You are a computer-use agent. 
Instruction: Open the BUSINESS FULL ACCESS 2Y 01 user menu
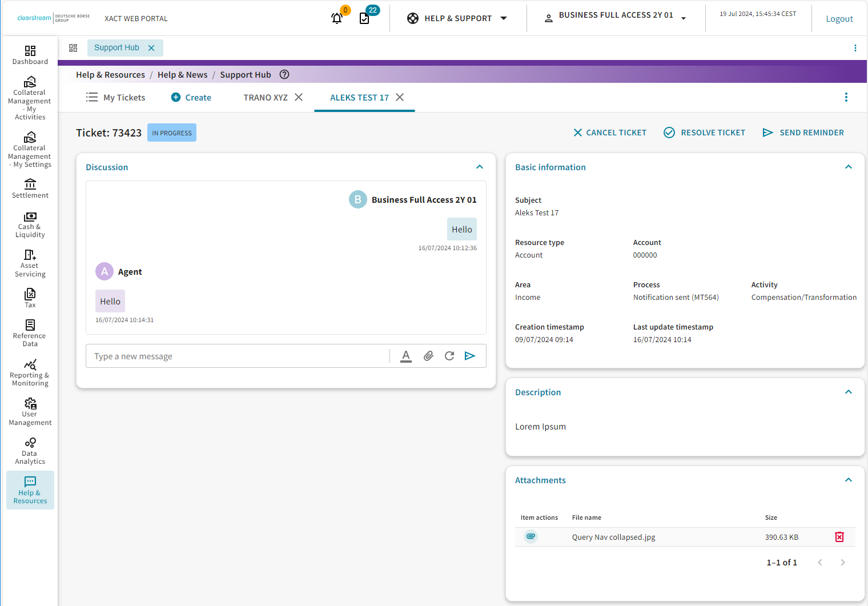615,15
